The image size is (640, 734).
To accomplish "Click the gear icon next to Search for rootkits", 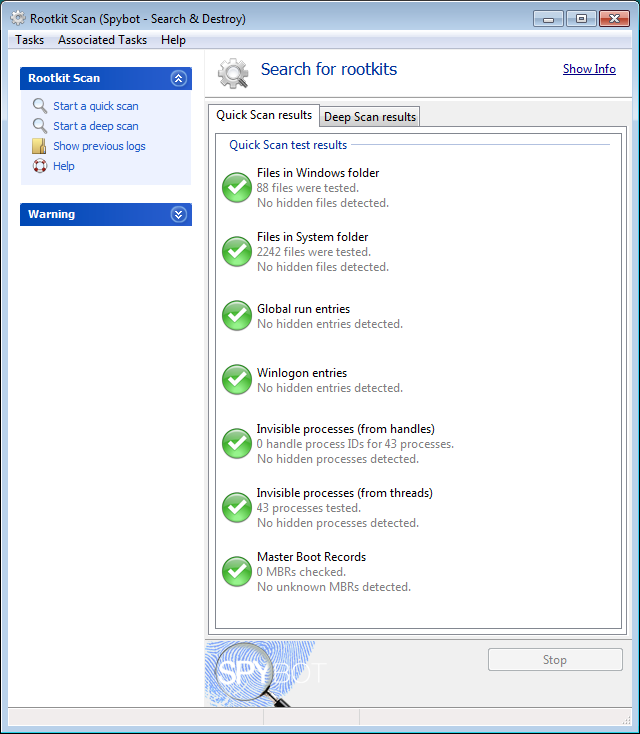I will click(234, 73).
